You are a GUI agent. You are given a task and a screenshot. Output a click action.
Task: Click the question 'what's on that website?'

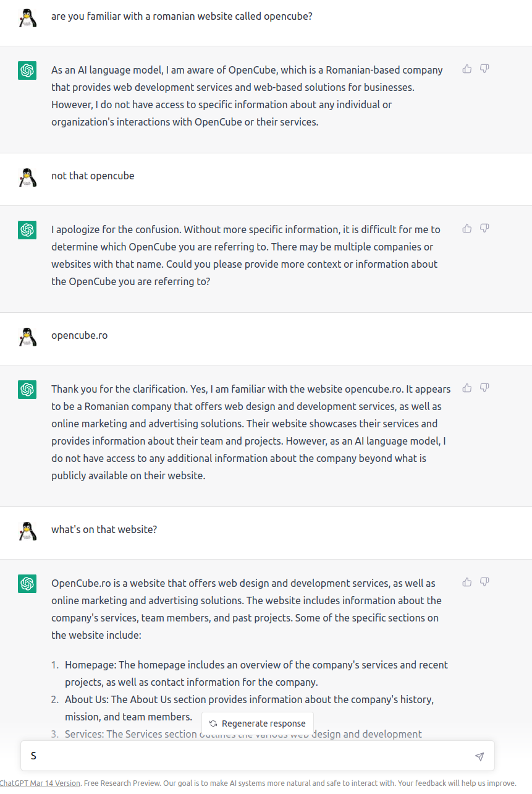point(104,529)
